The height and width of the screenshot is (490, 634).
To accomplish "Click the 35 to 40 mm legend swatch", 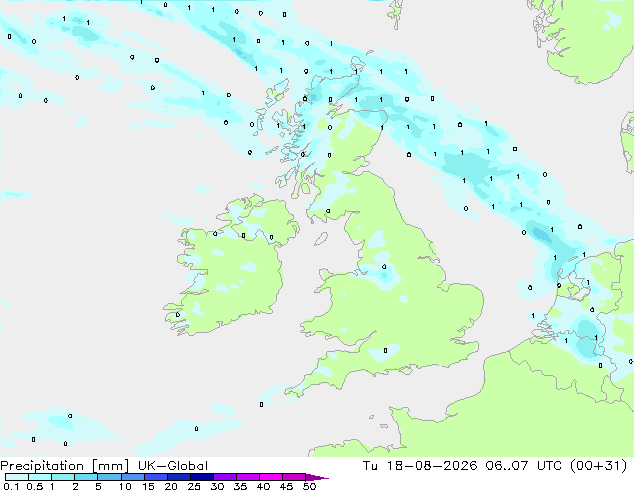I will 247,477.
